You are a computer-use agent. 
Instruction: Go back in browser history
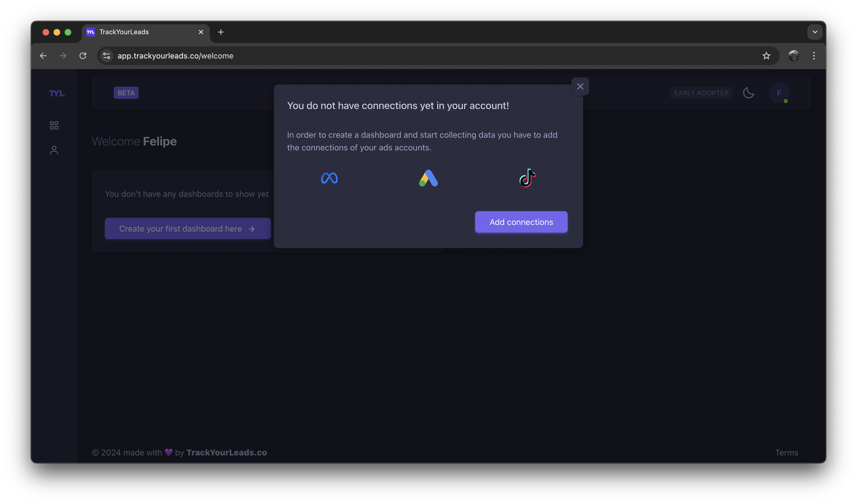tap(43, 56)
